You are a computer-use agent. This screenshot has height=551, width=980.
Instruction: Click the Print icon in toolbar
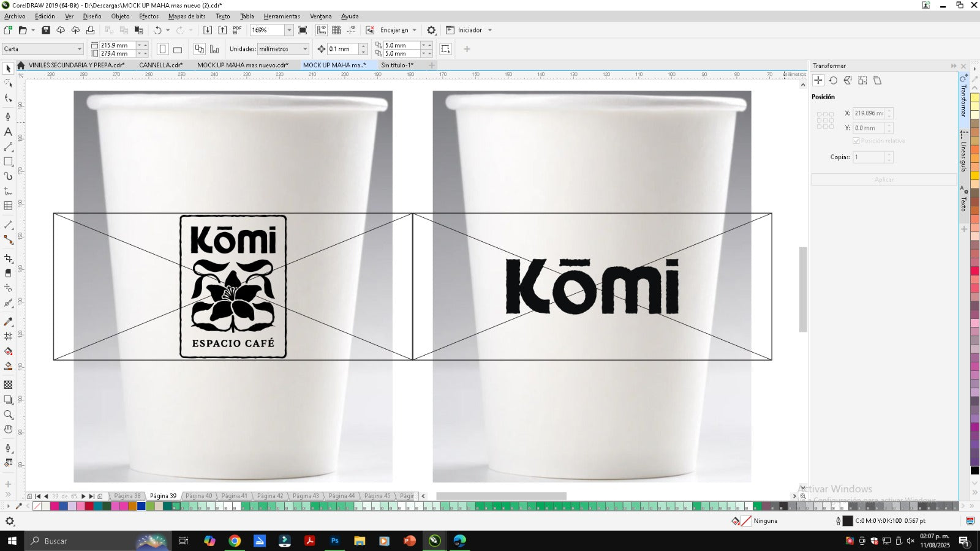pyautogui.click(x=90, y=30)
